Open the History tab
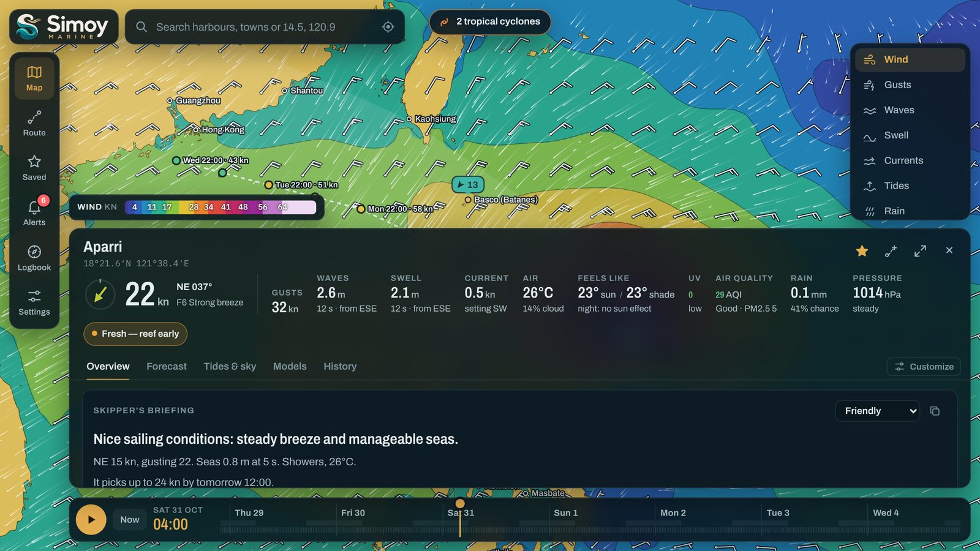 pos(340,366)
